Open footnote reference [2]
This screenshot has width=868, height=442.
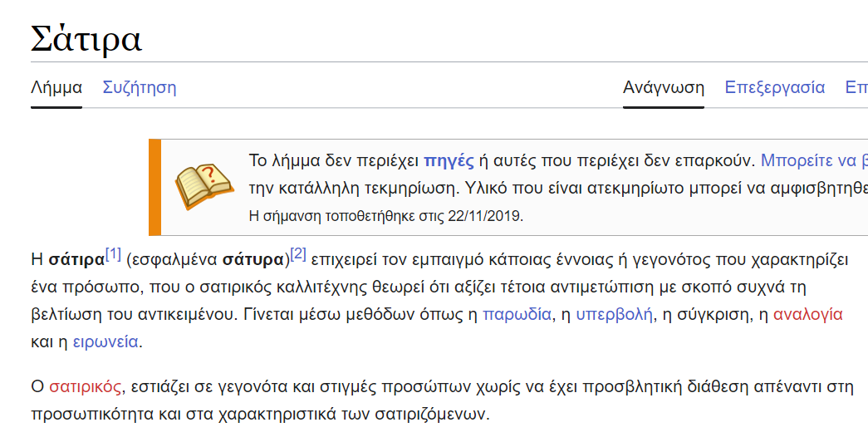point(298,255)
